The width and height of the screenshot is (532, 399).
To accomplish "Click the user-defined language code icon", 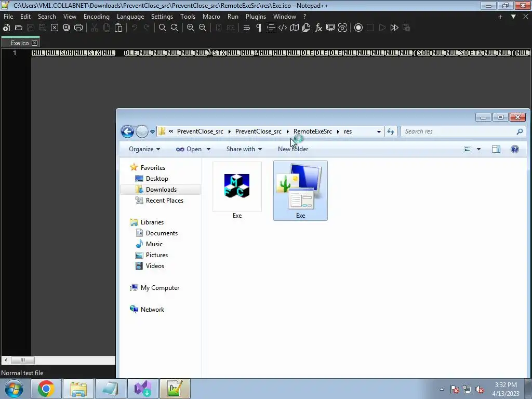I will (283, 28).
